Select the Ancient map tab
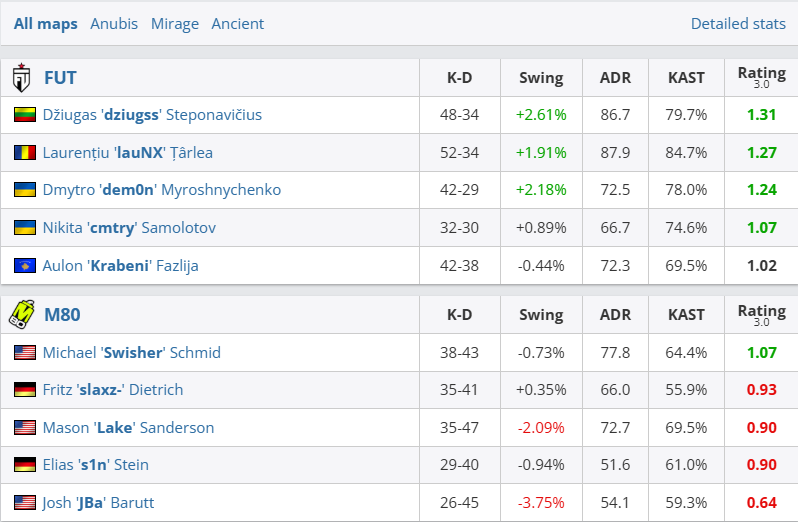Screen dimensions: 798x522 coord(238,24)
